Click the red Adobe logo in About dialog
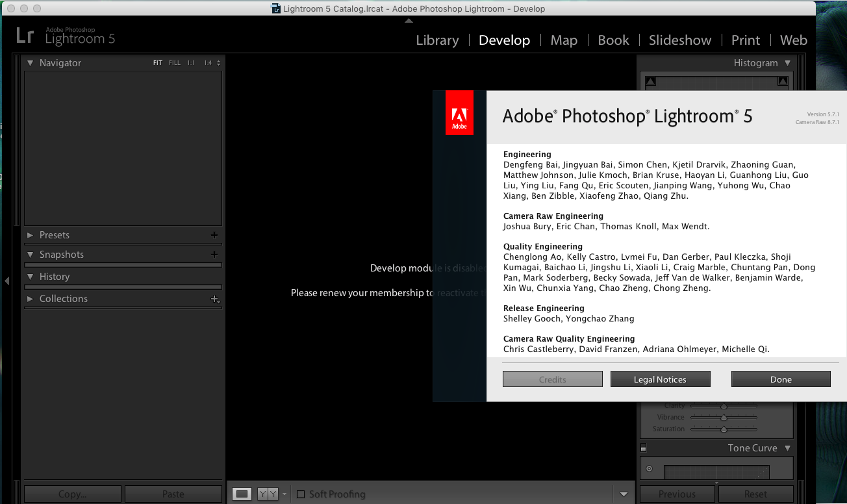The height and width of the screenshot is (504, 847). pyautogui.click(x=459, y=114)
